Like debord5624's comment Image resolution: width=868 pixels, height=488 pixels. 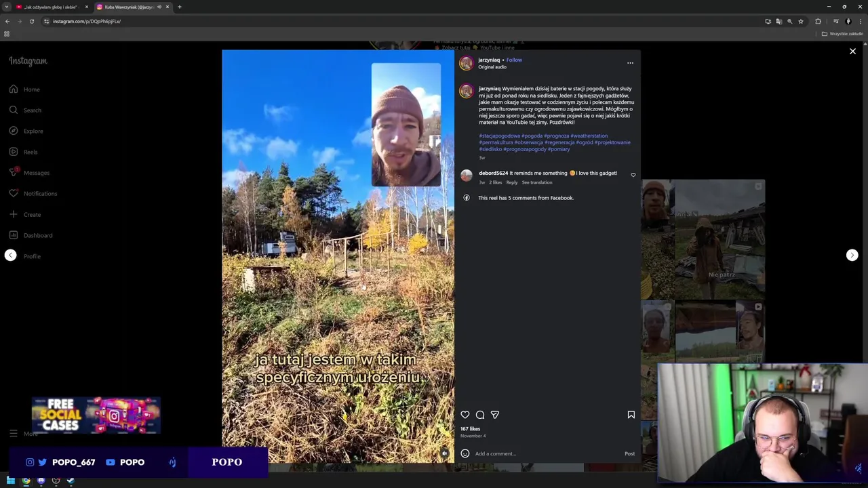(633, 175)
